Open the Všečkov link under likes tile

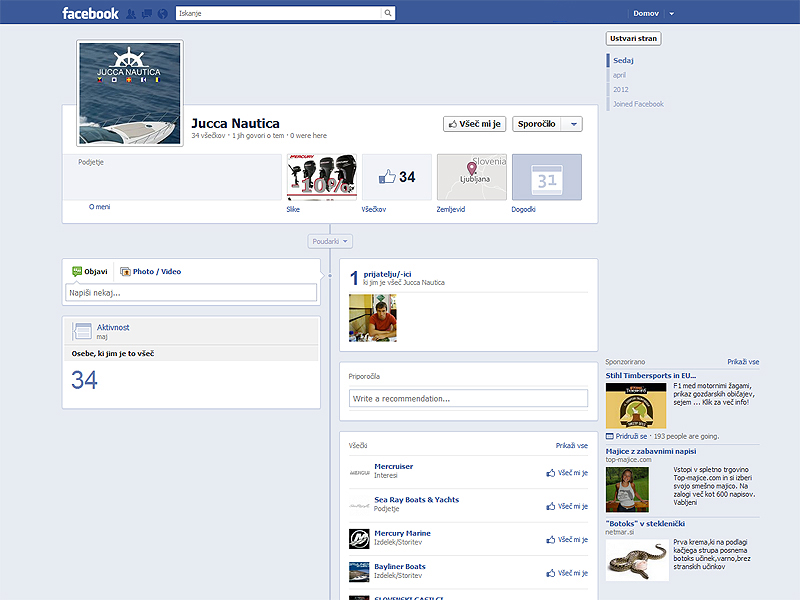[x=374, y=209]
